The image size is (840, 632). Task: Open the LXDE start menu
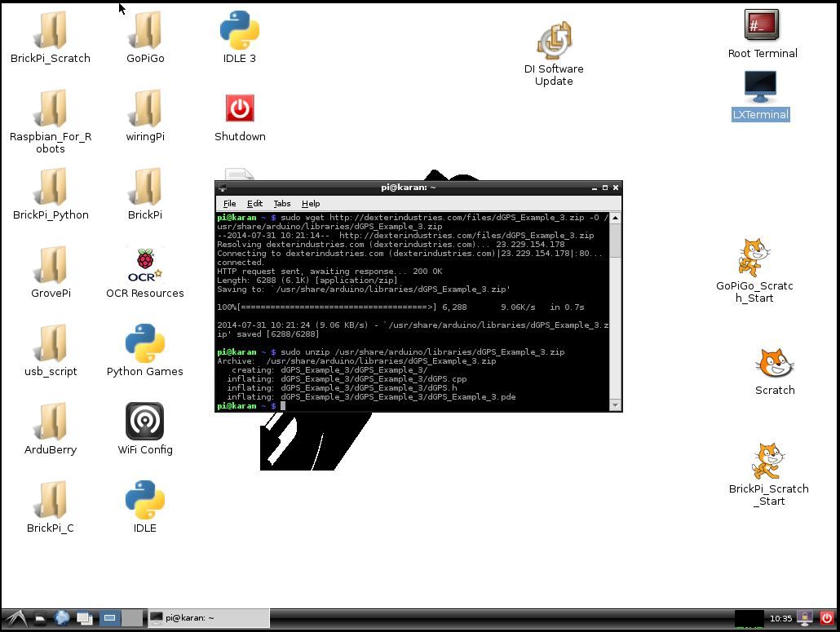15,618
